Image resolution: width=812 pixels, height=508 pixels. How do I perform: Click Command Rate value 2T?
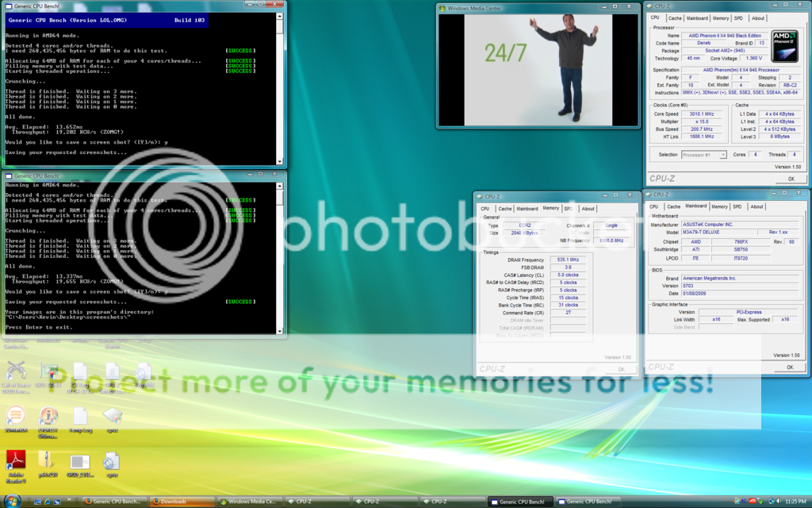(568, 313)
